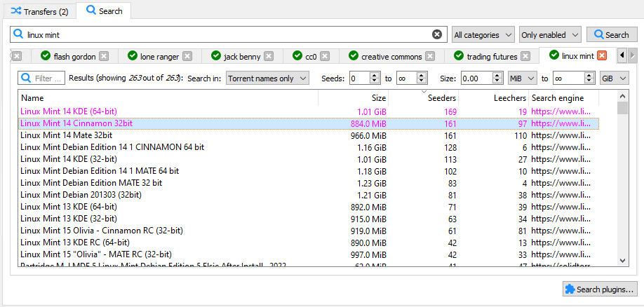The height and width of the screenshot is (307, 644).
Task: Select Linux Mint 14 Mate 32bit row
Action: 309,135
